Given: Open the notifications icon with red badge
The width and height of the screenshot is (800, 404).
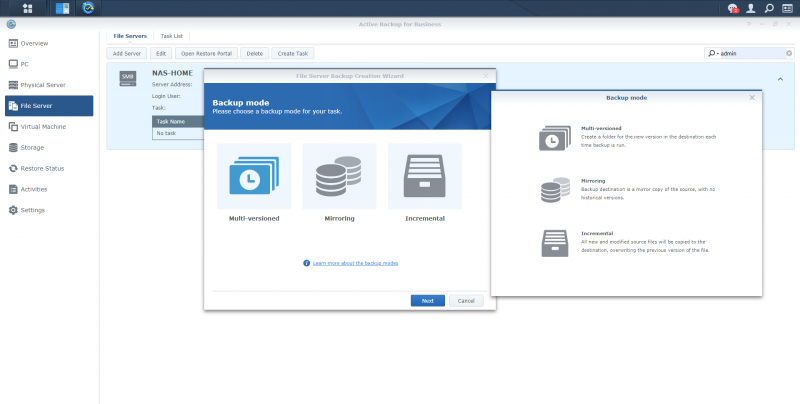Looking at the screenshot, I should pyautogui.click(x=733, y=8).
